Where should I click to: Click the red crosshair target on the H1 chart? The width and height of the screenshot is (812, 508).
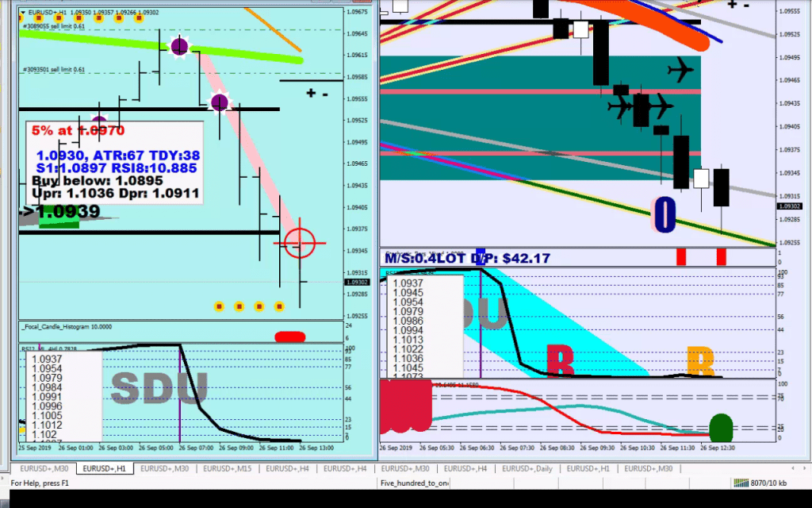pyautogui.click(x=300, y=242)
